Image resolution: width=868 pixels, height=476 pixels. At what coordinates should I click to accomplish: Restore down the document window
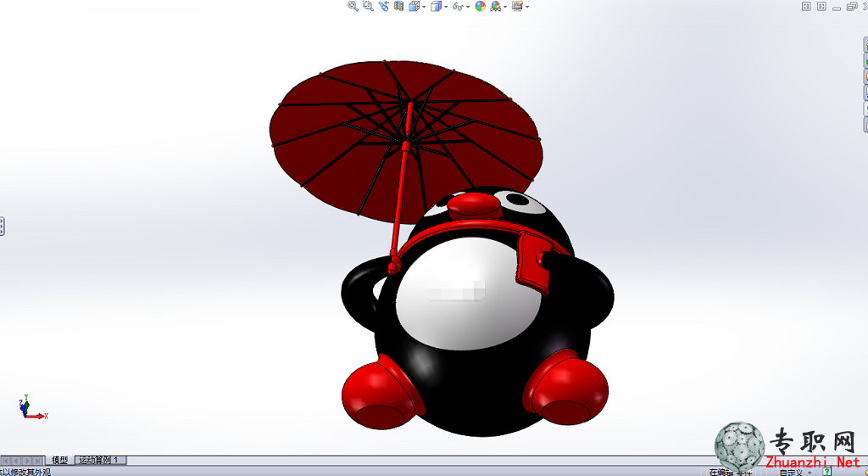(852, 6)
